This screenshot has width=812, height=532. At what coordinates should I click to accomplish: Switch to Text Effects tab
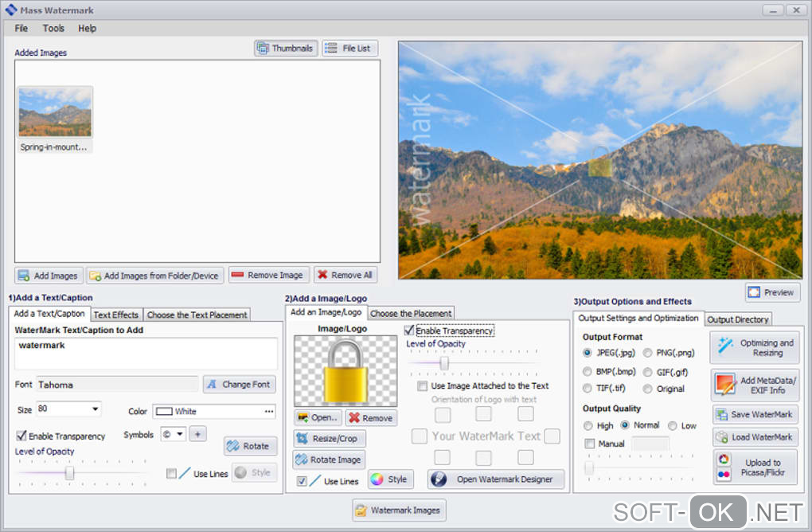pos(116,315)
